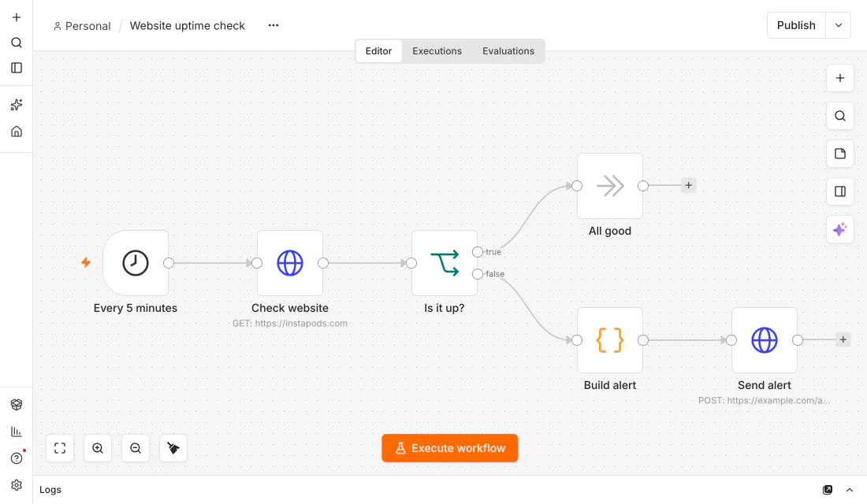Open the help question mark icon
The width and height of the screenshot is (867, 504).
17,458
